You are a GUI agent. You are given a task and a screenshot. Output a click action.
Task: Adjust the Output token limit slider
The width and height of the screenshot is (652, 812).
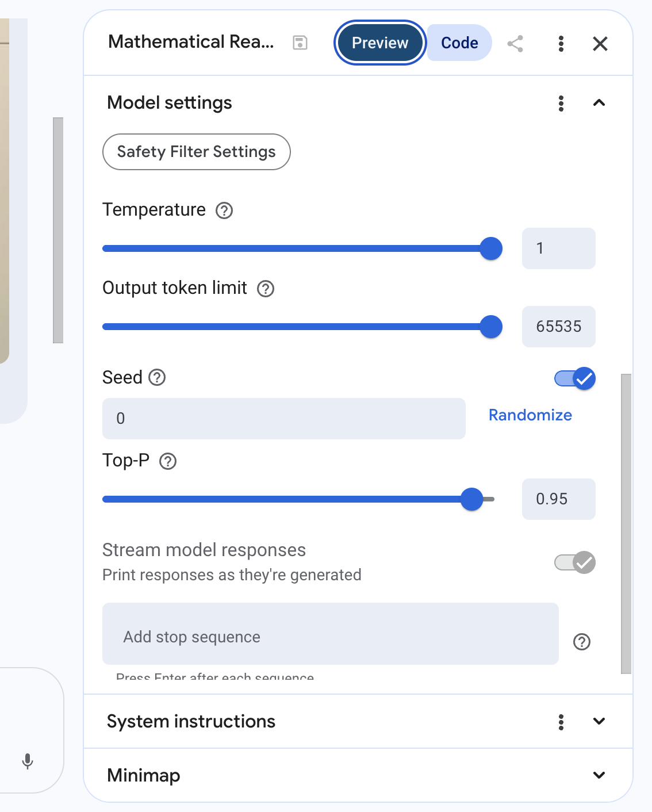[491, 327]
